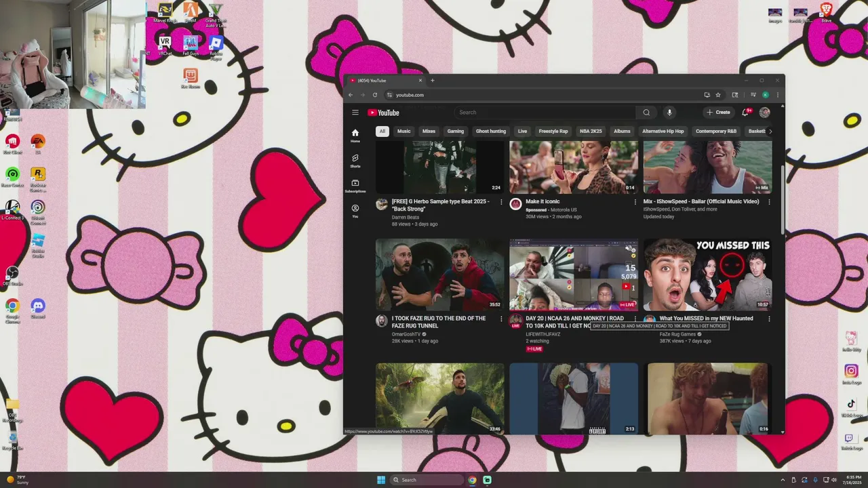Open Rockstar Games launcher shortcut
The image size is (868, 488).
point(38,180)
